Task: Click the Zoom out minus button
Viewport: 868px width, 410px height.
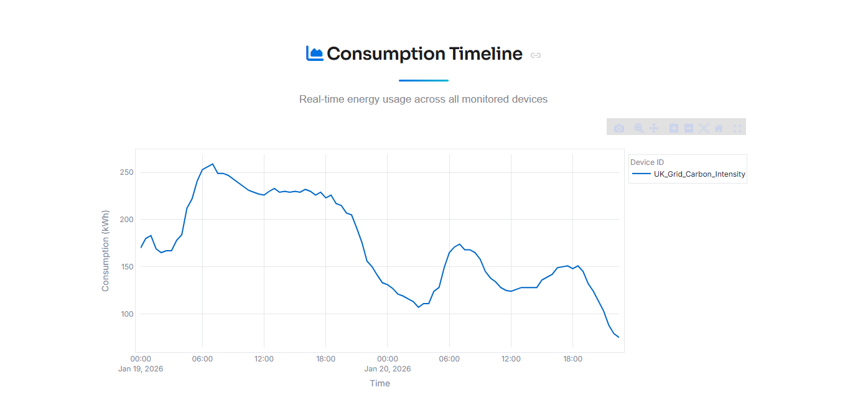Action: 689,128
